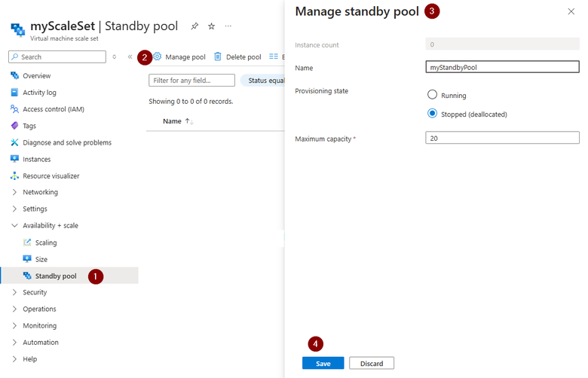Open Overview in the sidebar
The height and width of the screenshot is (378, 588).
[x=37, y=75]
